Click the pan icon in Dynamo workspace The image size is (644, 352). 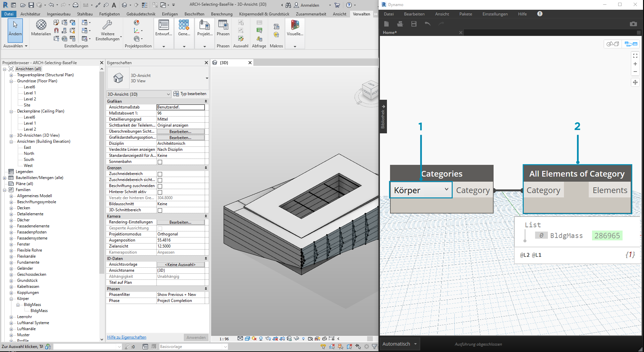click(635, 82)
